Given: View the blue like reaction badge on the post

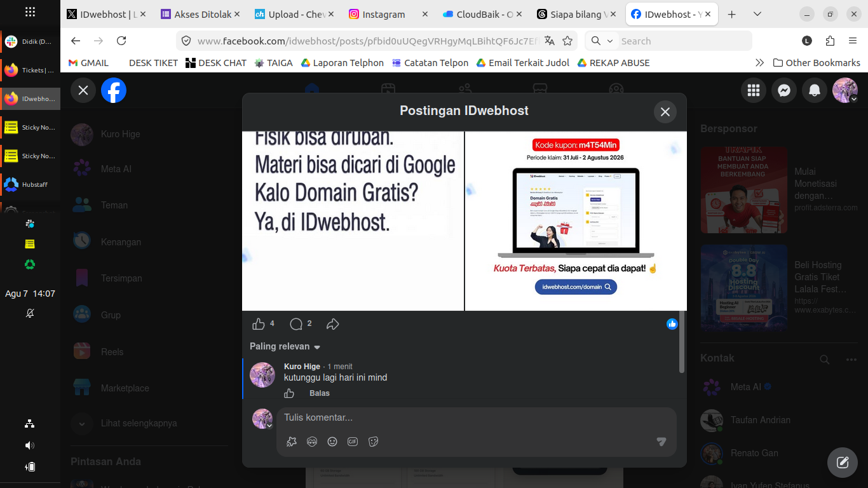Looking at the screenshot, I should coord(672,324).
